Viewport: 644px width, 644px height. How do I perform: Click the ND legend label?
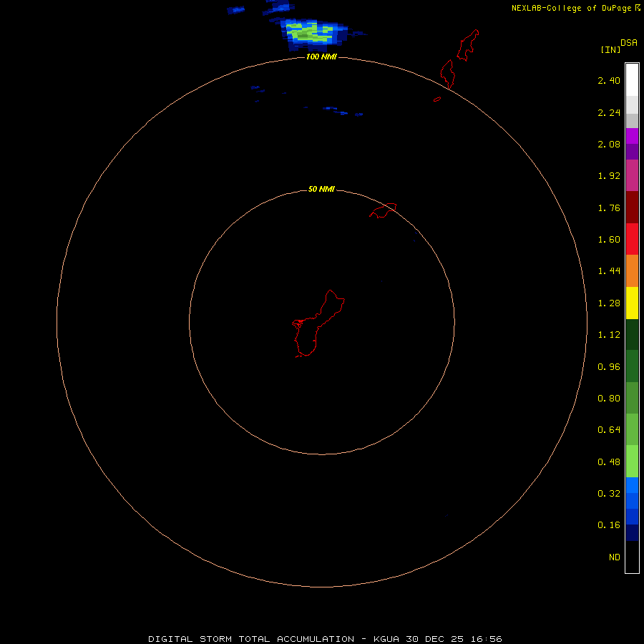[x=615, y=557]
